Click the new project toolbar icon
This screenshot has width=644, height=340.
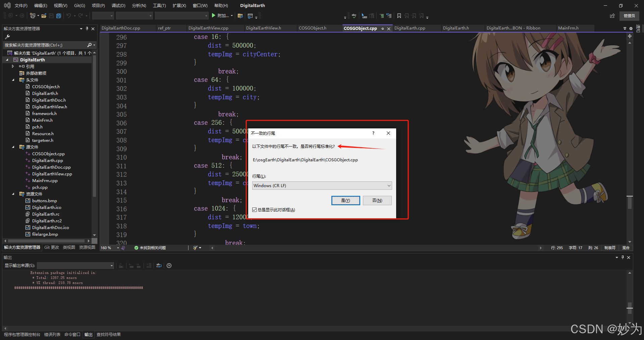point(33,16)
